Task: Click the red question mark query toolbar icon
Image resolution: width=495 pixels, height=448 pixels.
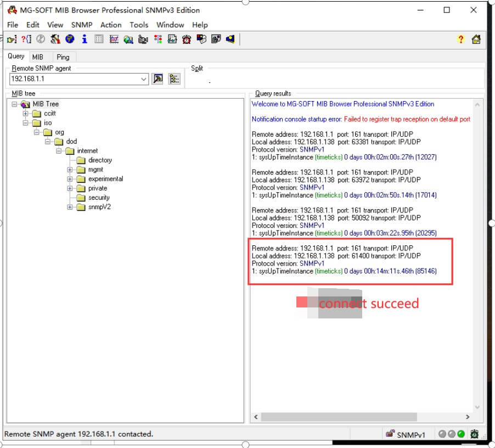Action: tap(26, 39)
